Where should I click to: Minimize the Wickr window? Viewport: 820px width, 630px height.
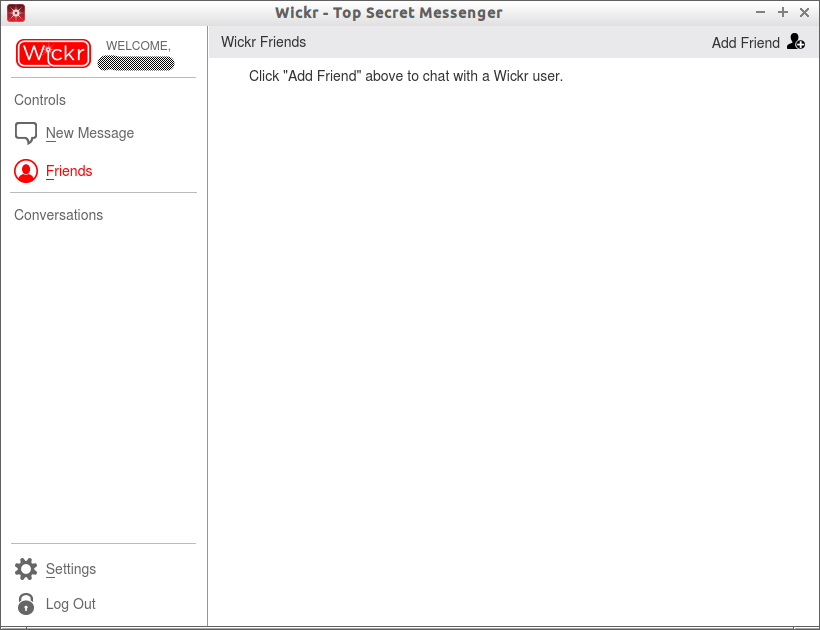tap(760, 13)
